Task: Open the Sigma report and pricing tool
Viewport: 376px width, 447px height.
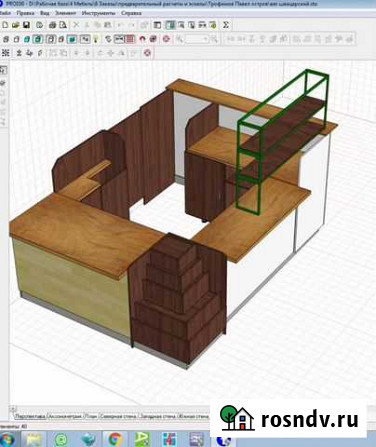Action: [226, 25]
